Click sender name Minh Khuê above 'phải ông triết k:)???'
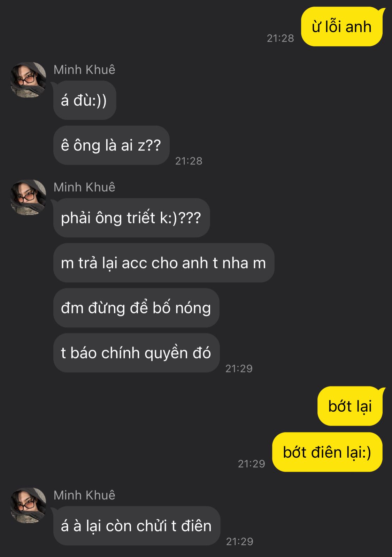This screenshot has width=392, height=557. tap(84, 187)
